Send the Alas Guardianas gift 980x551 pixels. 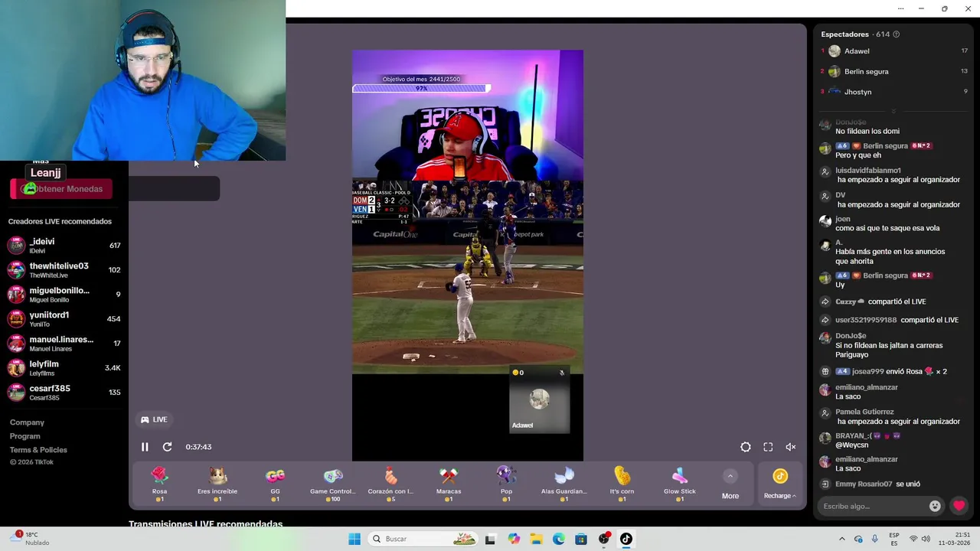[x=564, y=484]
